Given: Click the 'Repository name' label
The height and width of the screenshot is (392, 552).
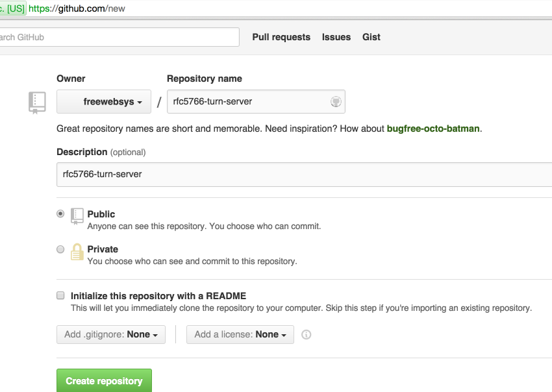Looking at the screenshot, I should coord(204,79).
